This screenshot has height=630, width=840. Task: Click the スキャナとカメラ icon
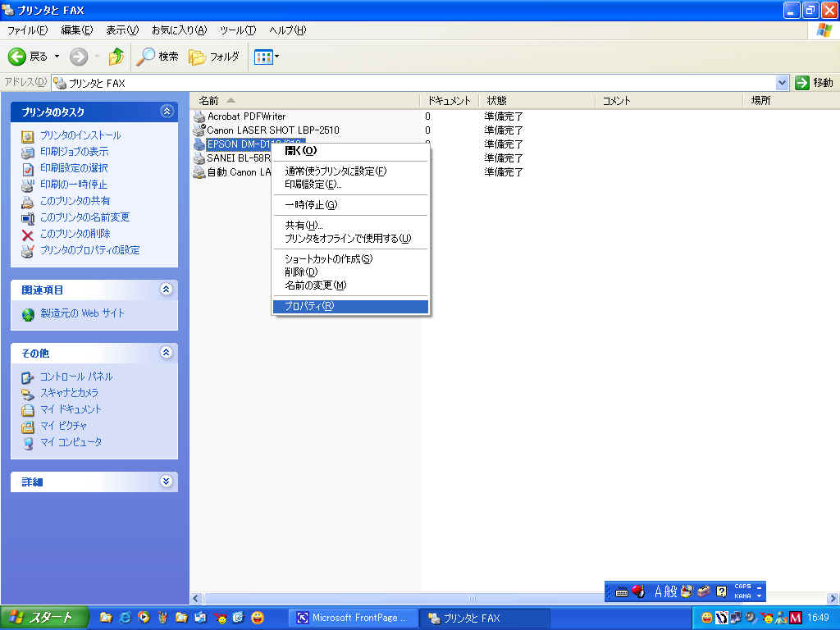click(27, 394)
